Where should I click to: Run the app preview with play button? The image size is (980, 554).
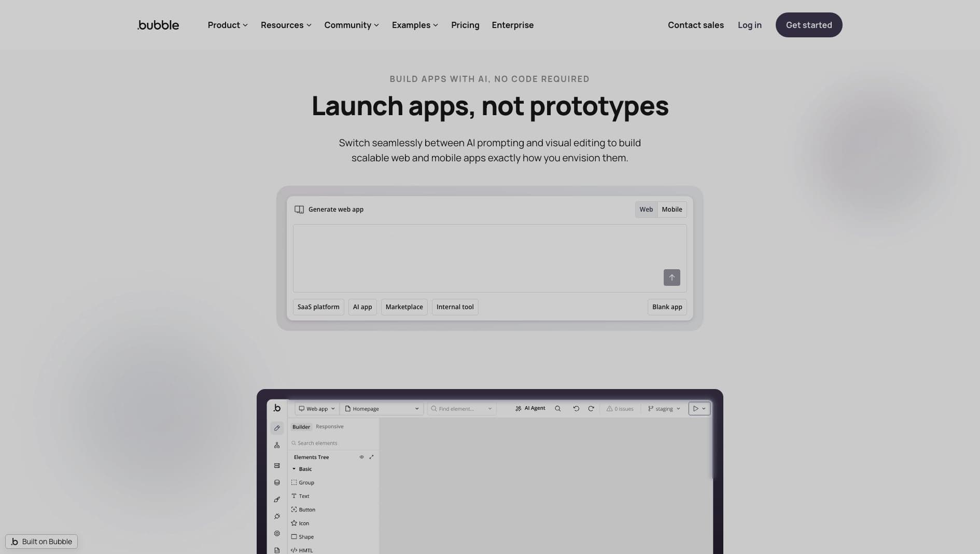pos(696,409)
